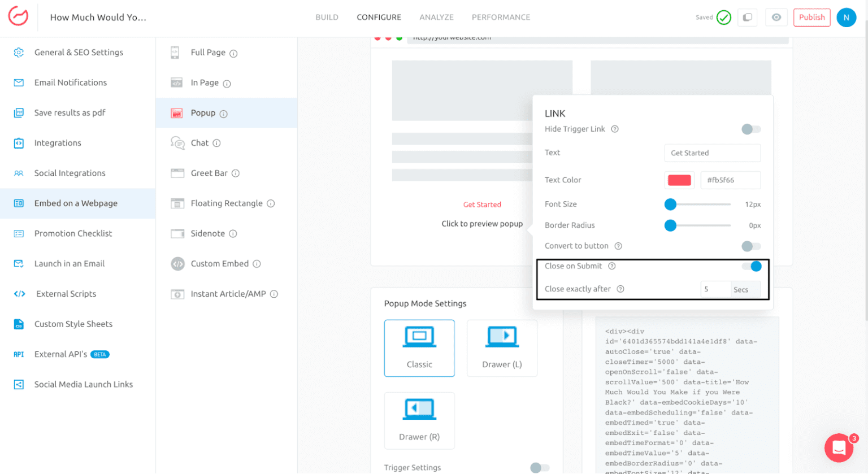Image resolution: width=868 pixels, height=474 pixels.
Task: Turn on the Trigger Settings switch
Action: pos(539,467)
